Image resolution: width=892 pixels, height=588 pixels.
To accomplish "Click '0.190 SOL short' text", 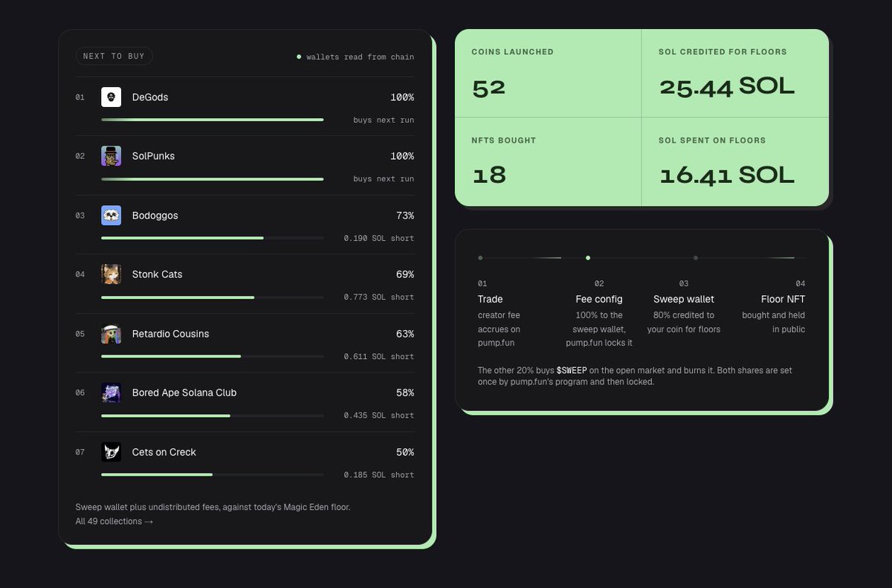I will (x=379, y=238).
